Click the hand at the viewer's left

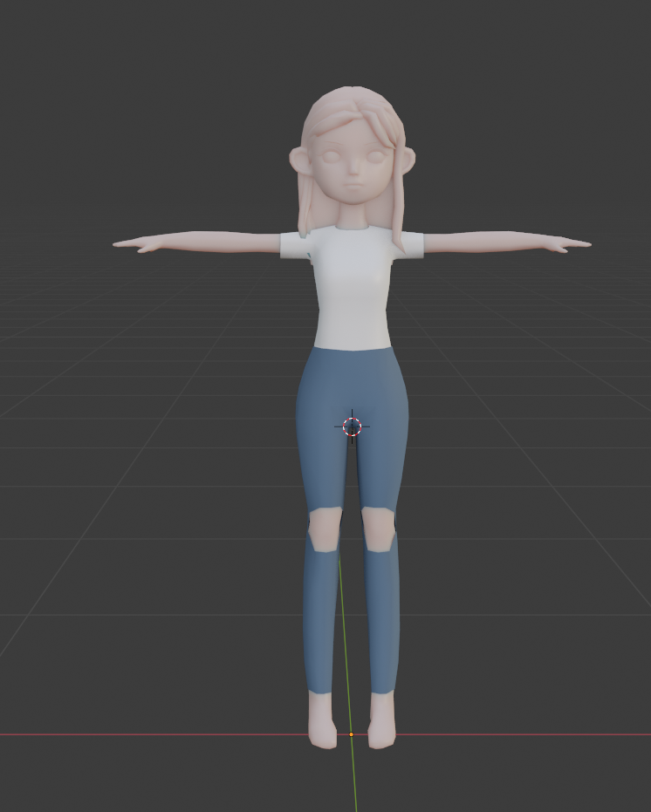coord(136,243)
